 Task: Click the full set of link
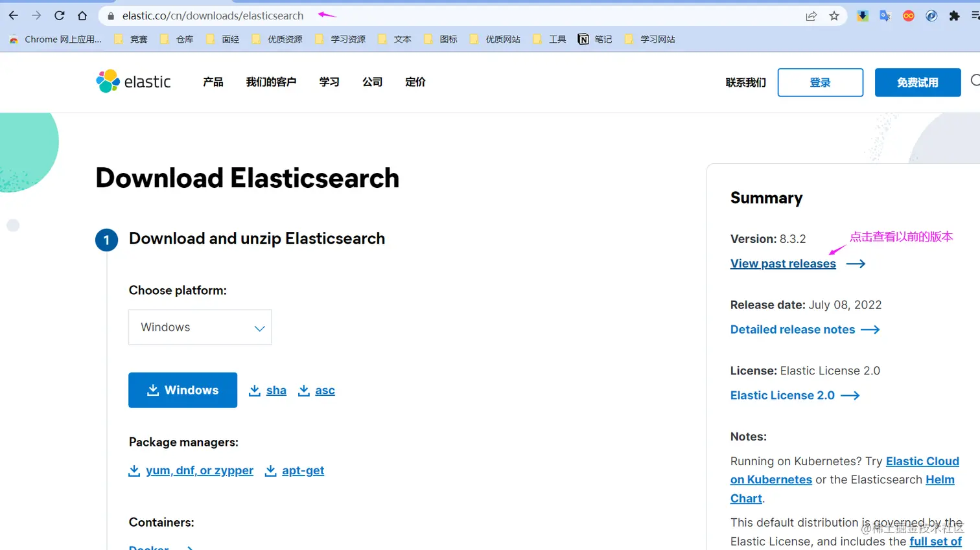tap(935, 542)
